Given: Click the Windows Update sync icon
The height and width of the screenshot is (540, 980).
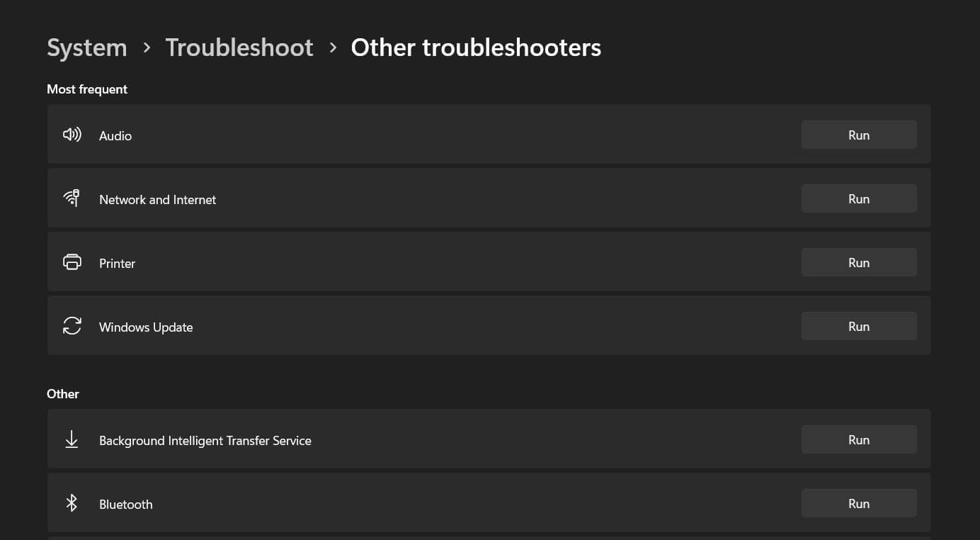Looking at the screenshot, I should point(72,326).
